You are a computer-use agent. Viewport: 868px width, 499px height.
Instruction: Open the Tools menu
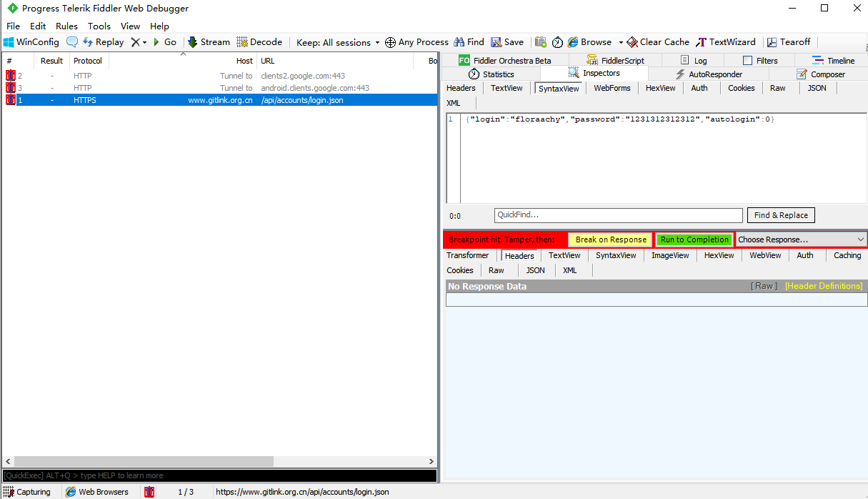point(99,26)
